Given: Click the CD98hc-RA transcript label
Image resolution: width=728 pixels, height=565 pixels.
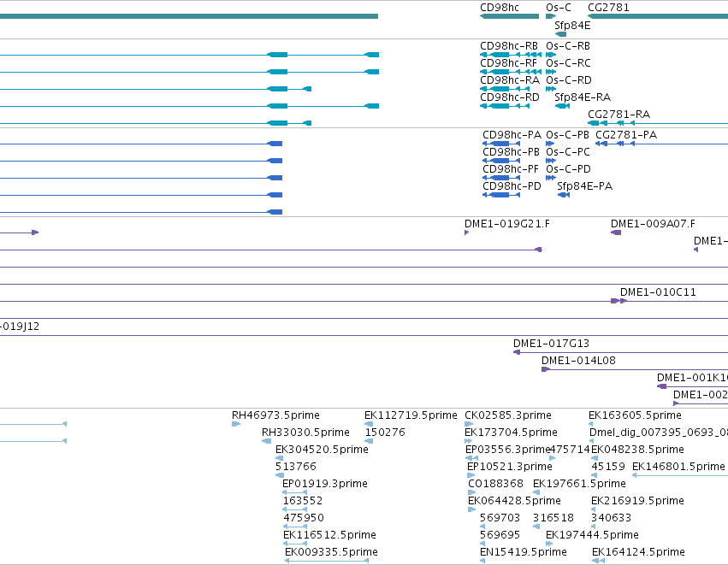Looking at the screenshot, I should 510,80.
